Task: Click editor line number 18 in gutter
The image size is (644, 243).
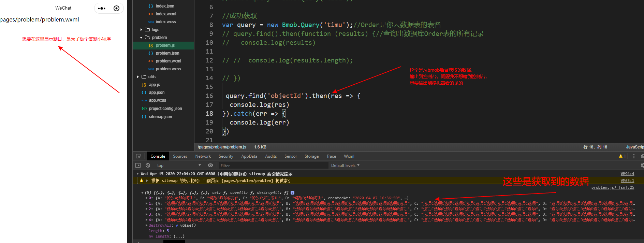Action: pyautogui.click(x=209, y=114)
